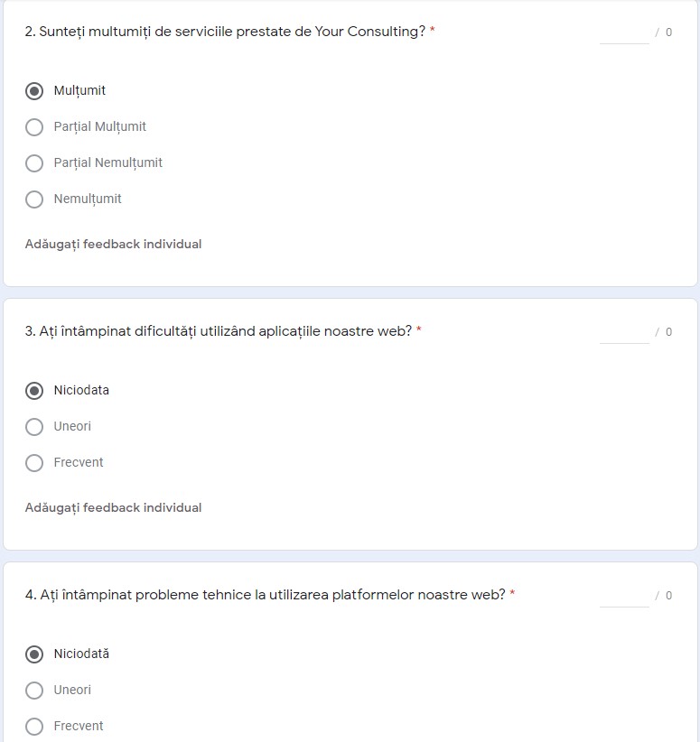Click question 4 title about probleme tehnice

(265, 595)
